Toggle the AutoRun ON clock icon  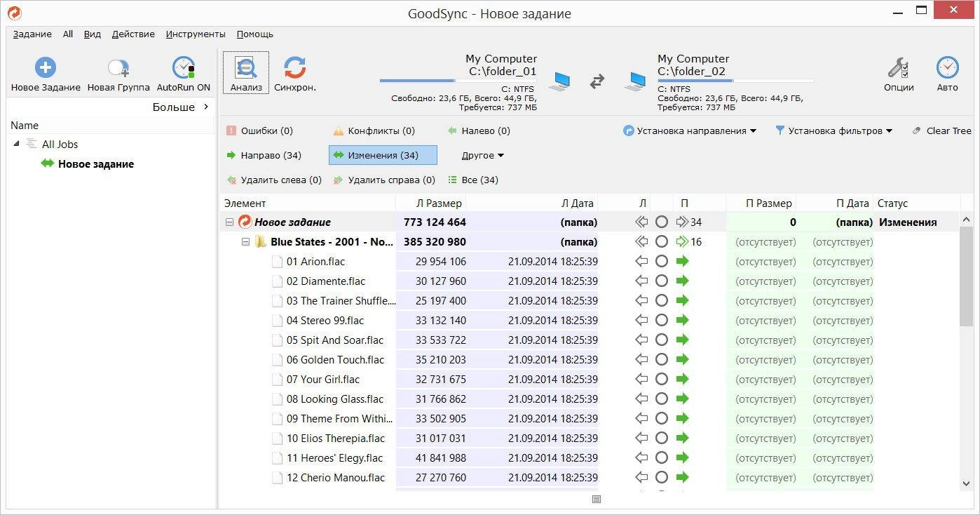coord(184,67)
